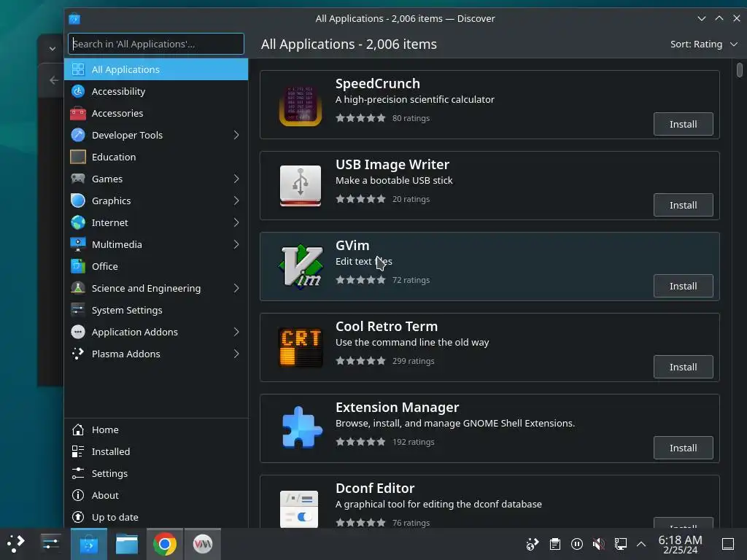The height and width of the screenshot is (560, 747).
Task: Expand Science and Engineering subcategories
Action: (236, 288)
